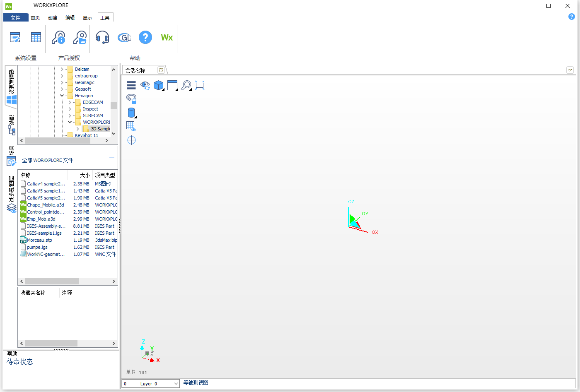Click the OpenGL info icon
This screenshot has height=392, width=580.
coord(124,38)
